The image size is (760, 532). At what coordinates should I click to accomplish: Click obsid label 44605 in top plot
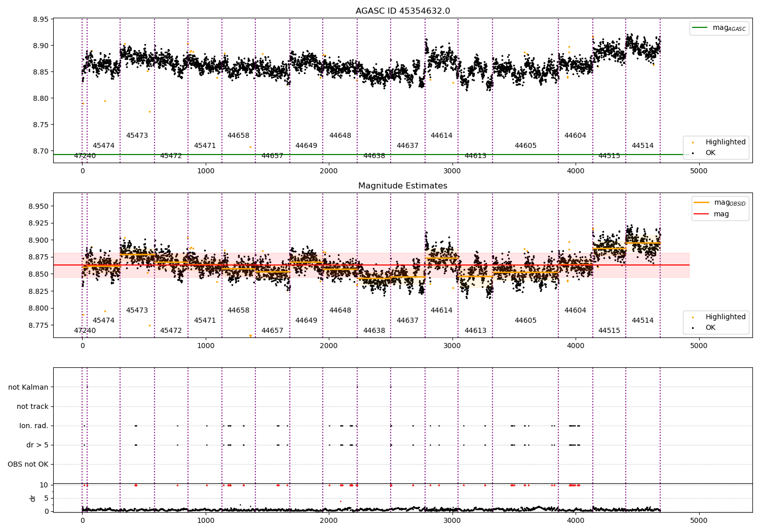[x=525, y=146]
